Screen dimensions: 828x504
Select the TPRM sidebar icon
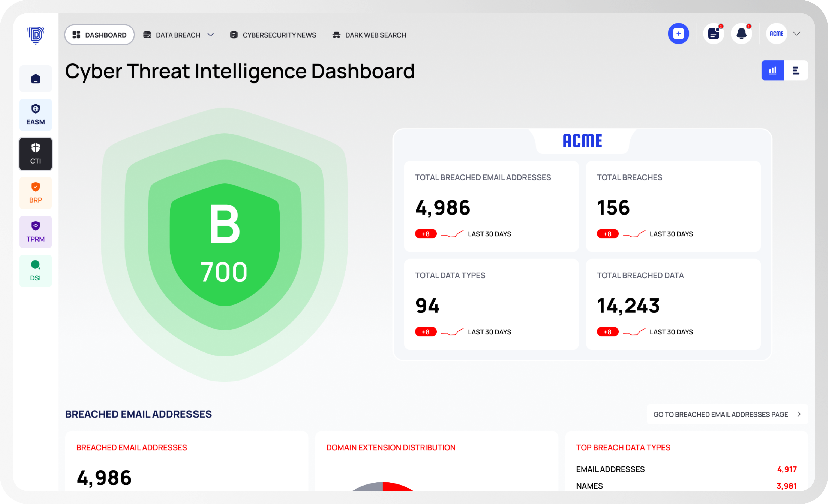tap(36, 231)
